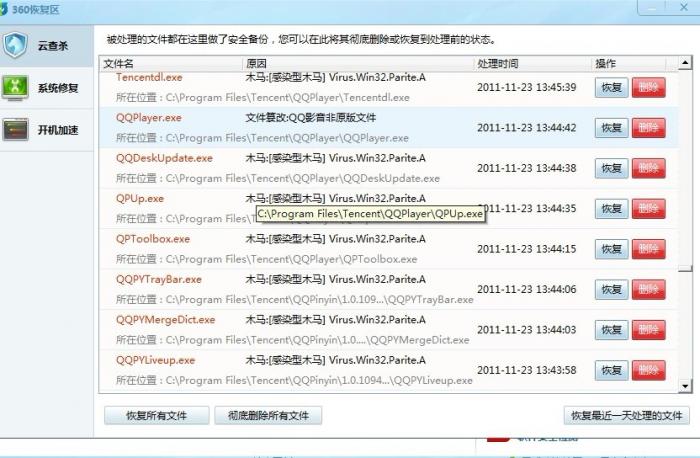700x458 pixels.
Task: Click location path ending \QQPYTrayBar.exe
Action: click(295, 300)
